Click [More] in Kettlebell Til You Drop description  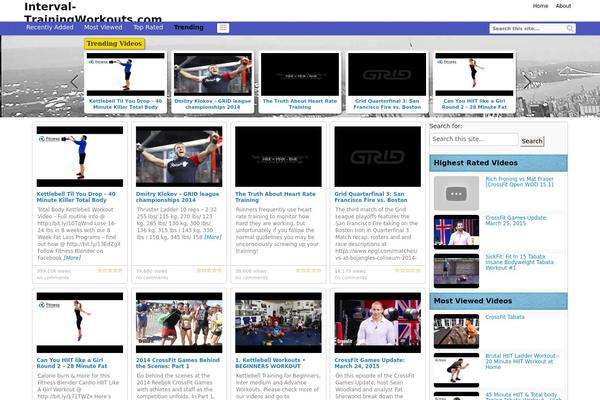pyautogui.click(x=72, y=258)
